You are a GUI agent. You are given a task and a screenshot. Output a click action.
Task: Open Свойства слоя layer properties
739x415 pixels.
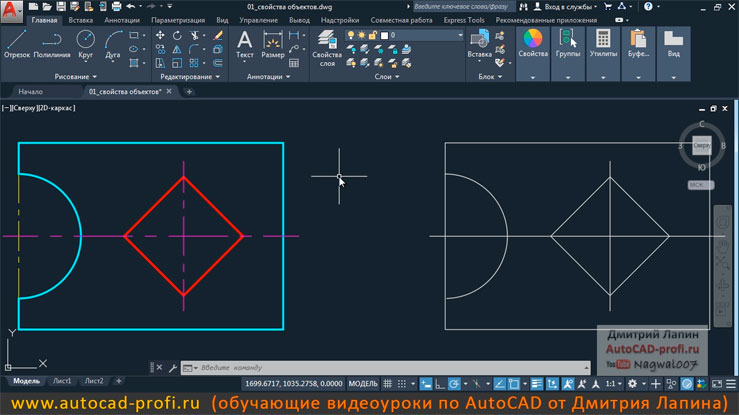point(327,48)
